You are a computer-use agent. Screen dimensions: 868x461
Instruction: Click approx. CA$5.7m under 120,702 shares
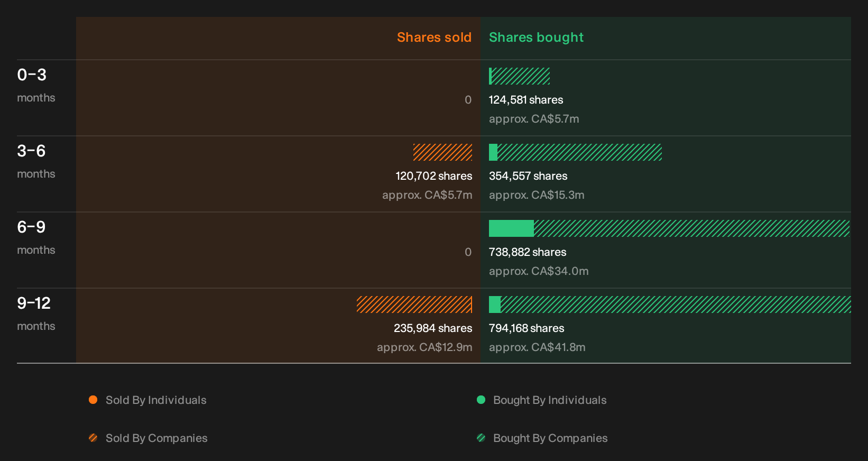coord(427,195)
